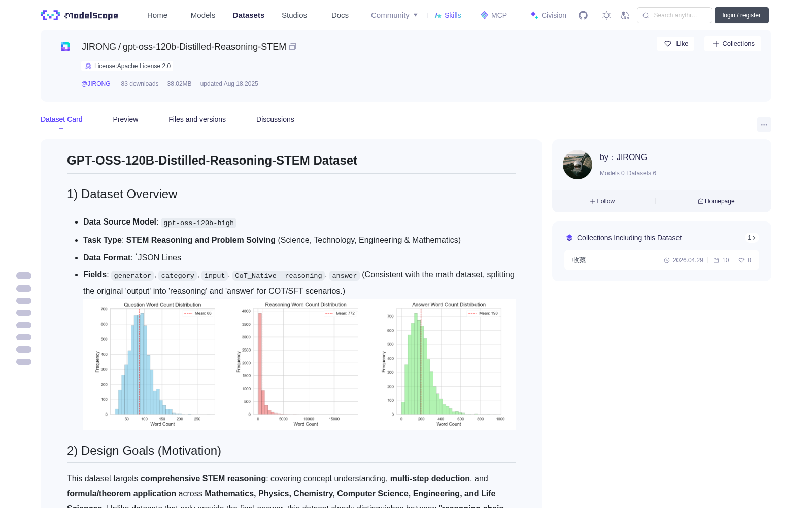Click the plus icon beside Follow
Image resolution: width=812 pixels, height=508 pixels.
tap(593, 201)
